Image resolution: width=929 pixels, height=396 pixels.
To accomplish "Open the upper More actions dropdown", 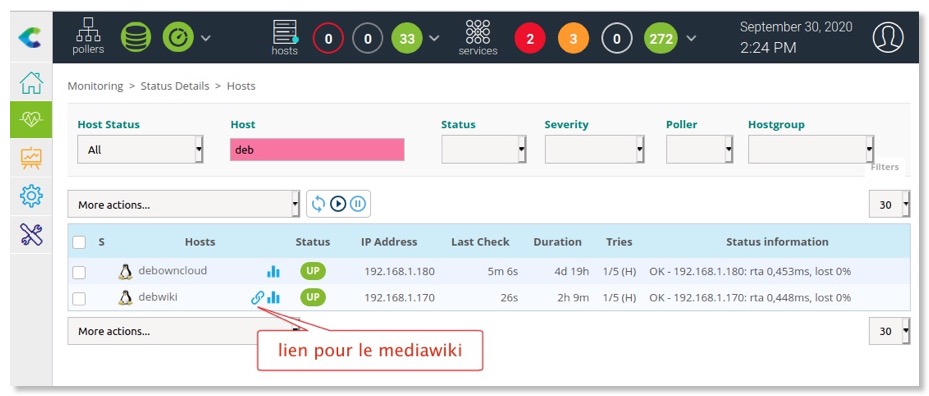I will coord(184,205).
